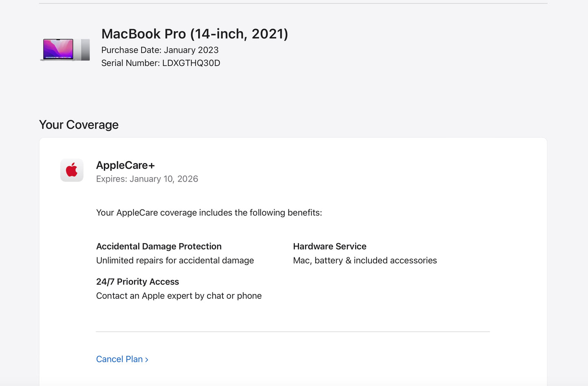The height and width of the screenshot is (386, 588).
Task: Click the Purchase Date: January 2023 text
Action: (160, 50)
